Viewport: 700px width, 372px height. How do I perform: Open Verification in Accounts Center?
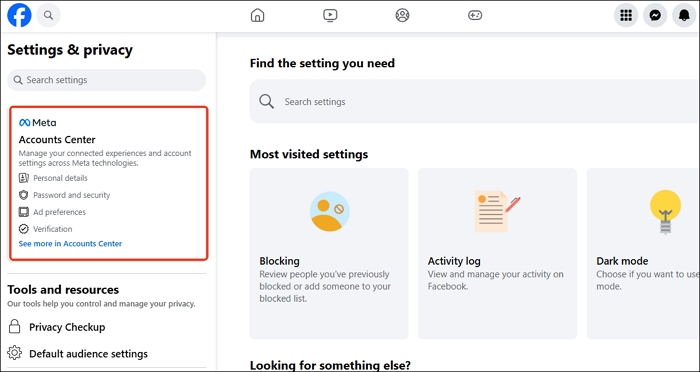coord(53,229)
